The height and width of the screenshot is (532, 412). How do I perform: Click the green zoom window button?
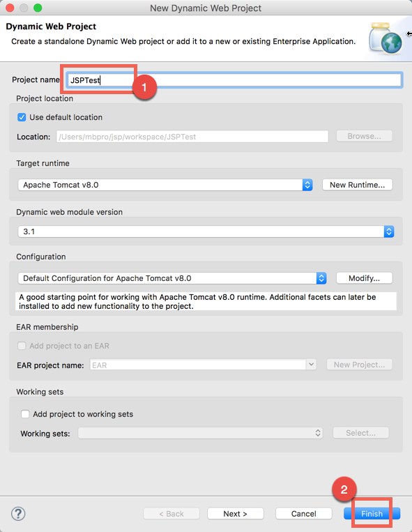38,8
